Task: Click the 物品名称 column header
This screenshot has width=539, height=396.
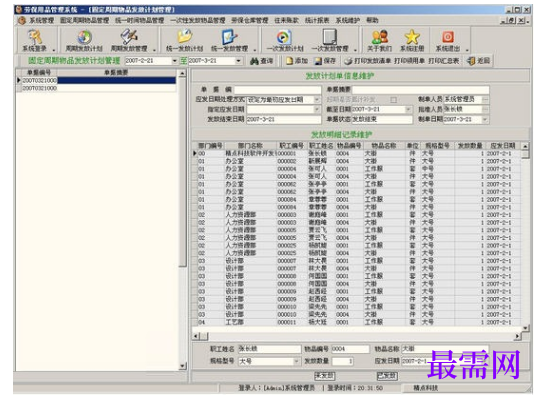Action: (384, 146)
